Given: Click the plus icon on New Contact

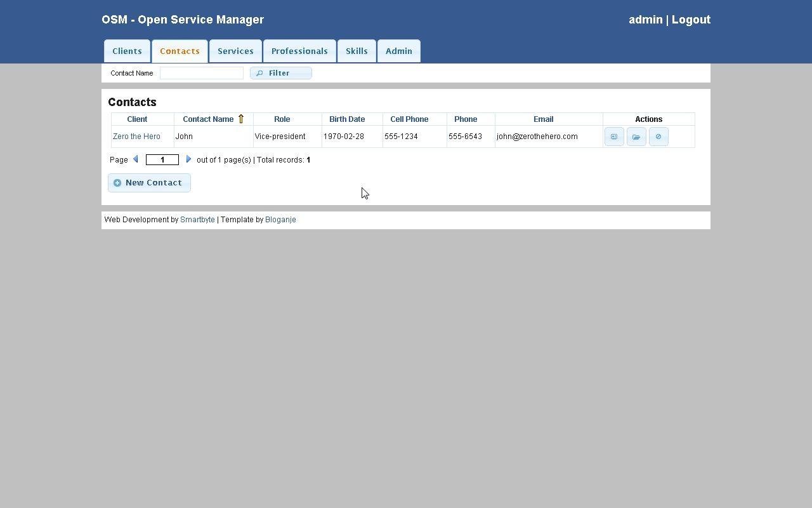Looking at the screenshot, I should [x=117, y=182].
